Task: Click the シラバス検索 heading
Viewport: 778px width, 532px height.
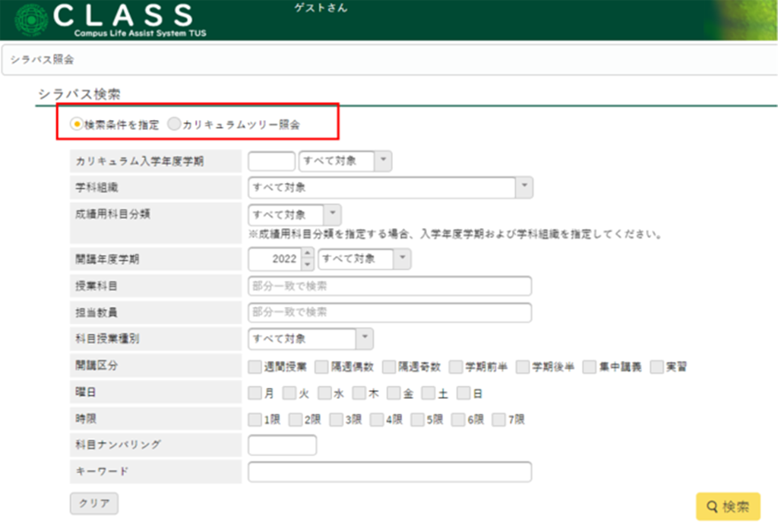Action: pyautogui.click(x=79, y=93)
